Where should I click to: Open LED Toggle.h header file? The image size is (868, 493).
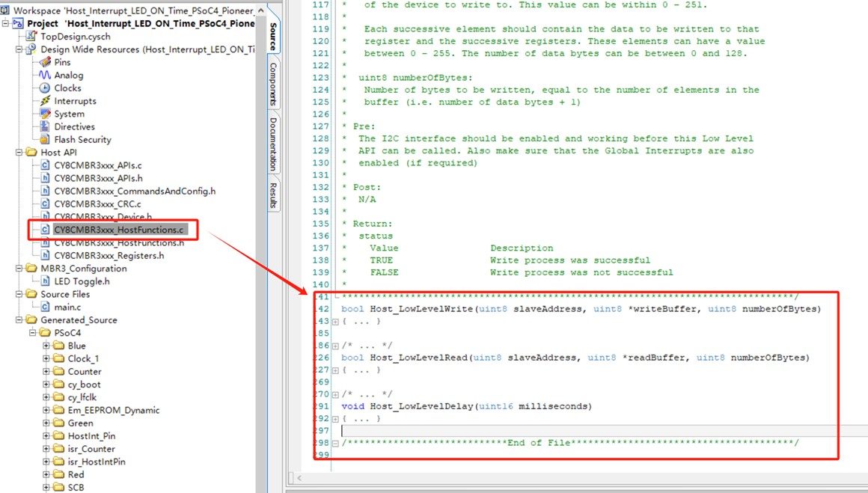pyautogui.click(x=82, y=281)
